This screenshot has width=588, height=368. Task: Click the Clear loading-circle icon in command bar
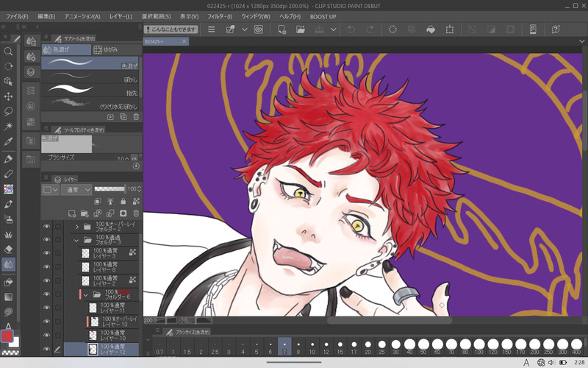click(x=392, y=29)
